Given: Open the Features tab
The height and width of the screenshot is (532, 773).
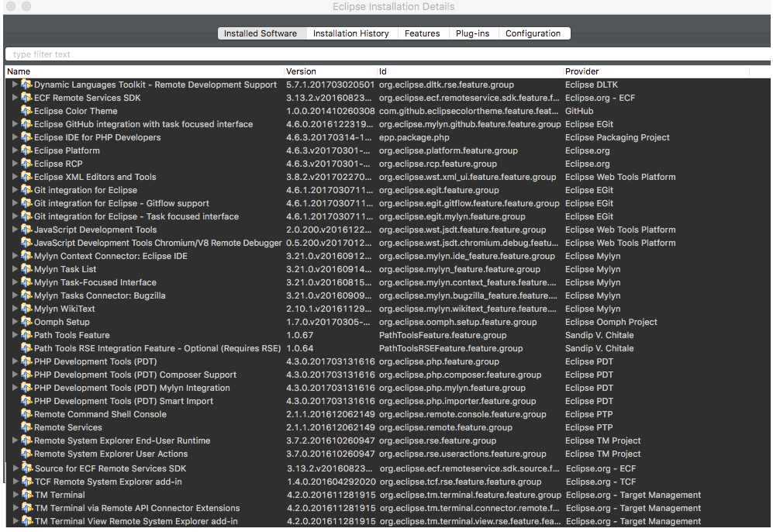Looking at the screenshot, I should [x=422, y=33].
